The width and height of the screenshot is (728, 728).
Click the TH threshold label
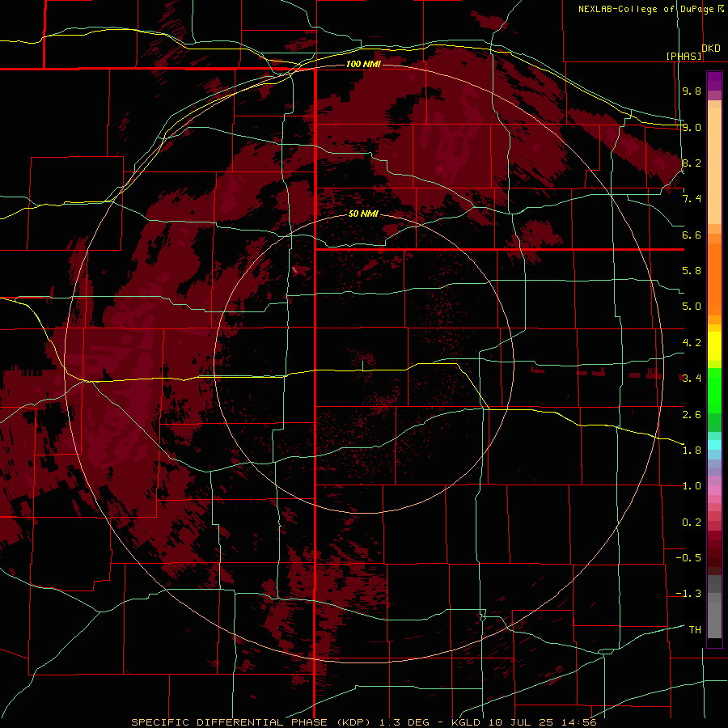pyautogui.click(x=695, y=629)
